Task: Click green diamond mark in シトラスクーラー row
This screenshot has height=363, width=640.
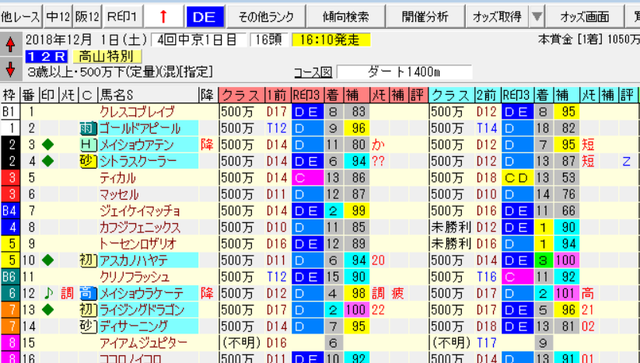Action: (48, 161)
